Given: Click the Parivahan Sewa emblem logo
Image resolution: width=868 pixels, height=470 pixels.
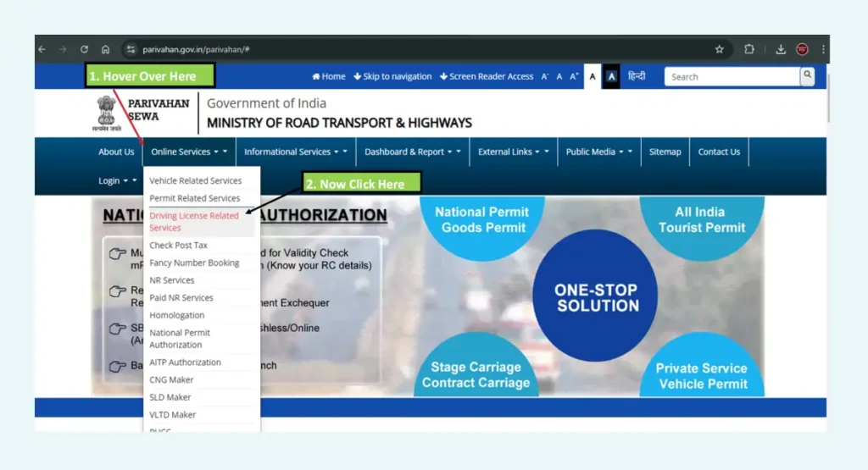Looking at the screenshot, I should 106,113.
